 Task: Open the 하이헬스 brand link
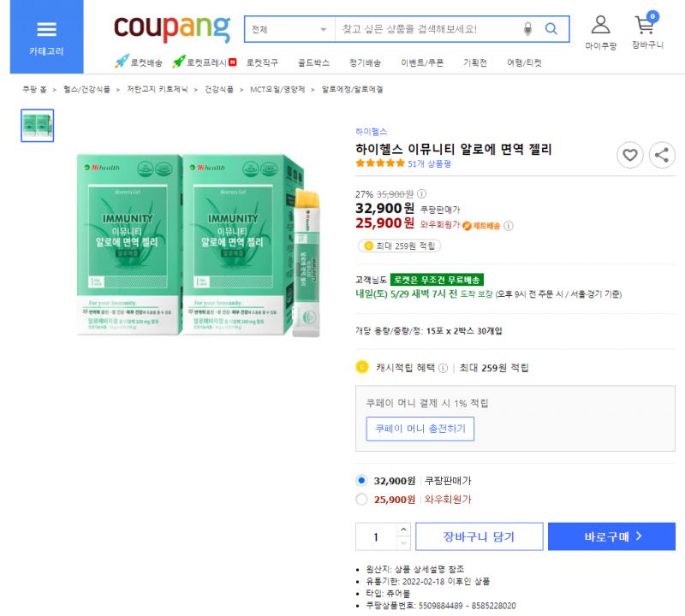click(372, 132)
